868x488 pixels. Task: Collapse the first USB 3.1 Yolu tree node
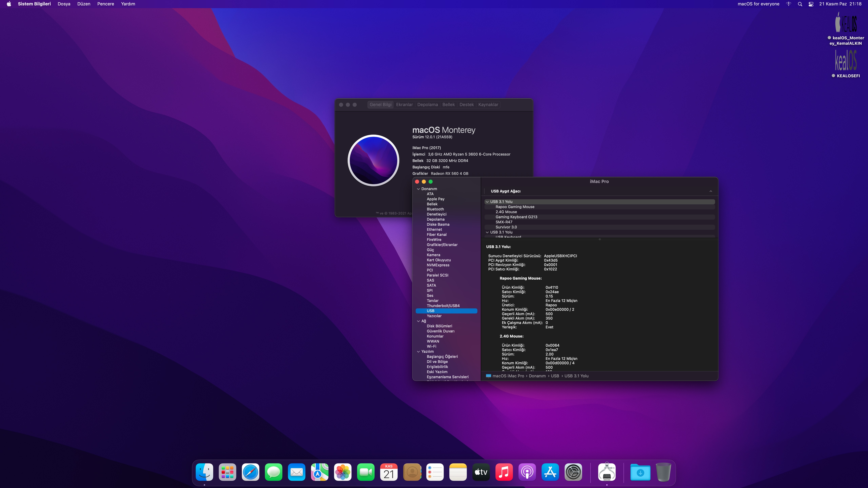487,202
